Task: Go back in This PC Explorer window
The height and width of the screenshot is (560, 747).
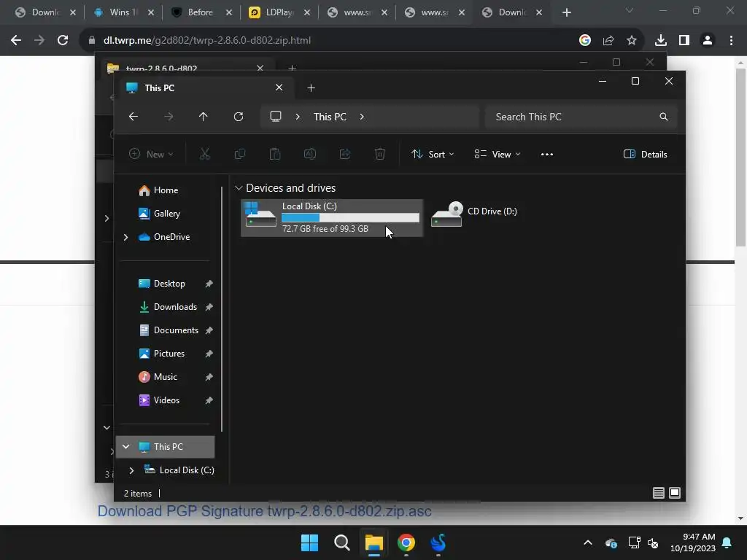Action: (x=133, y=117)
